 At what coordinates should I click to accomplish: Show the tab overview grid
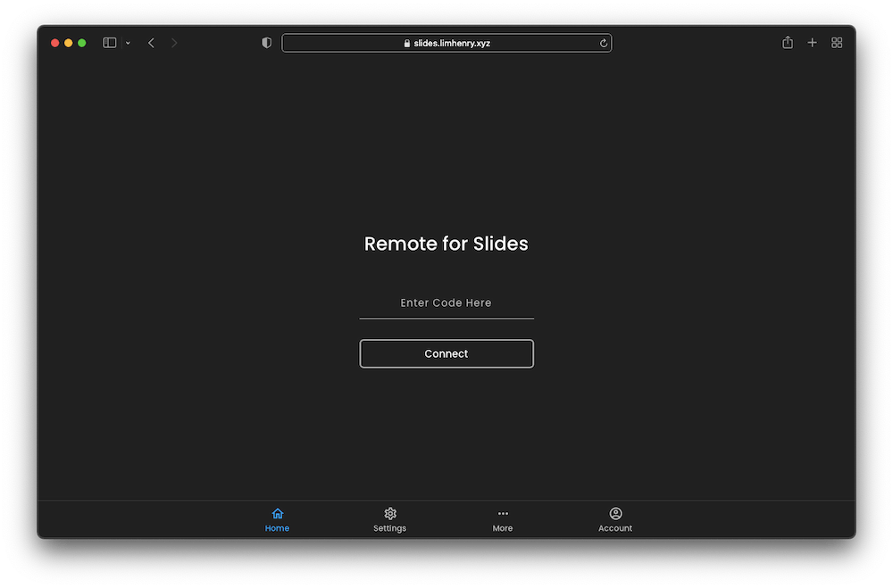837,43
